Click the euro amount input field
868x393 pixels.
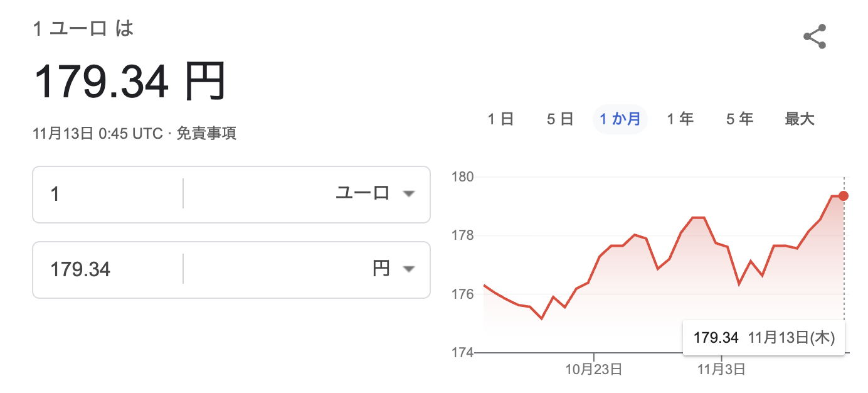107,194
